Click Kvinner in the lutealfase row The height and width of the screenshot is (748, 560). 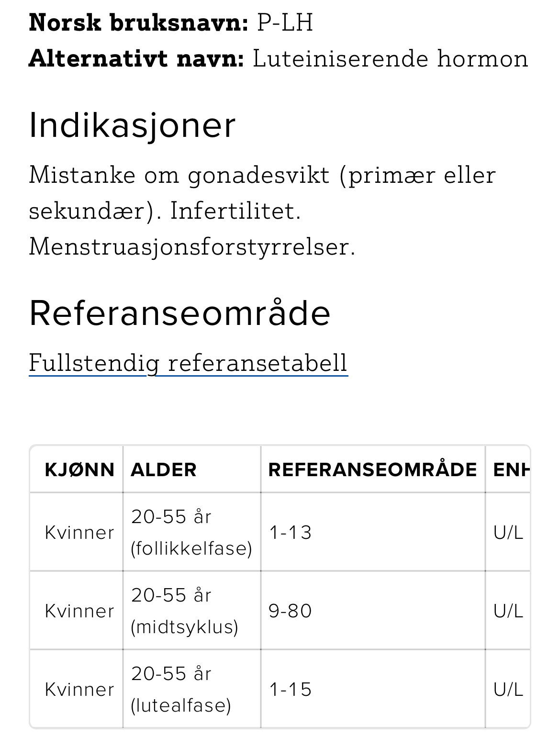[79, 690]
